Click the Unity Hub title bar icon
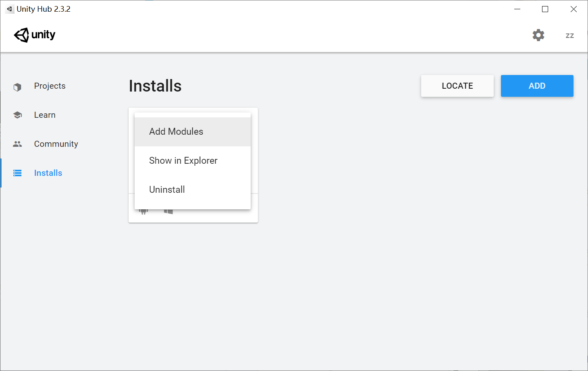The width and height of the screenshot is (588, 371). pos(9,8)
